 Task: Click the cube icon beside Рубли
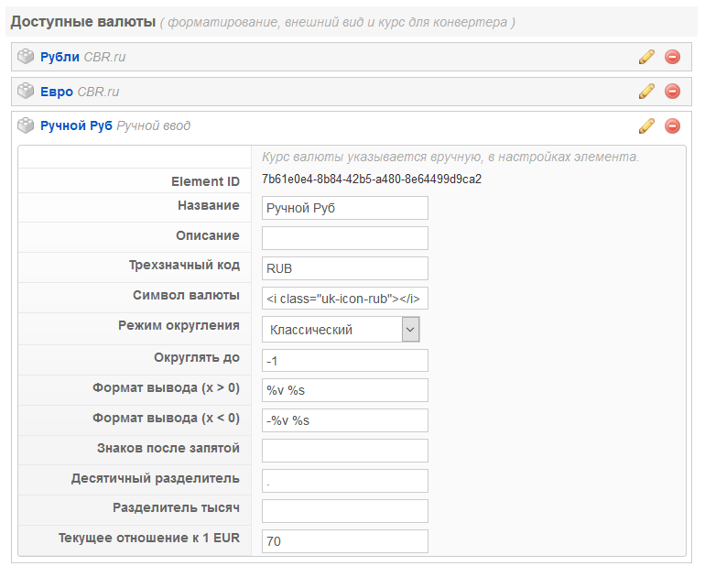point(26,57)
